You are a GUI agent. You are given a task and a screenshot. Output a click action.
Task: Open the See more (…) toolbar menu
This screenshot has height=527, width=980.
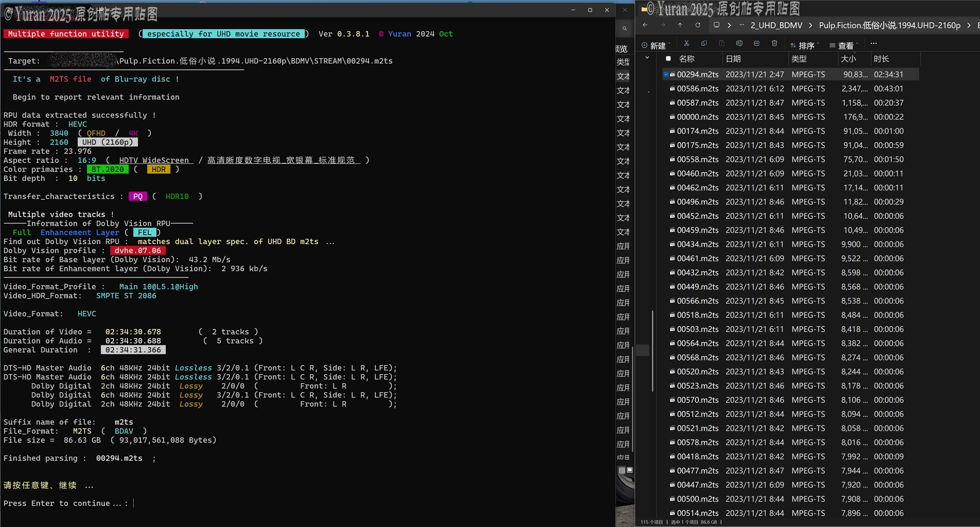(x=874, y=43)
